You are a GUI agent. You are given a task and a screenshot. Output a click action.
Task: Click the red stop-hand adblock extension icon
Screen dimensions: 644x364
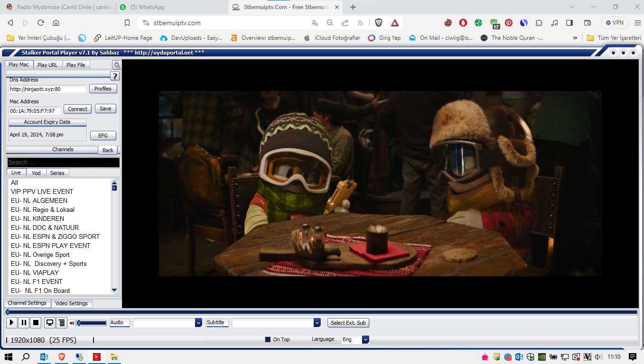click(463, 23)
